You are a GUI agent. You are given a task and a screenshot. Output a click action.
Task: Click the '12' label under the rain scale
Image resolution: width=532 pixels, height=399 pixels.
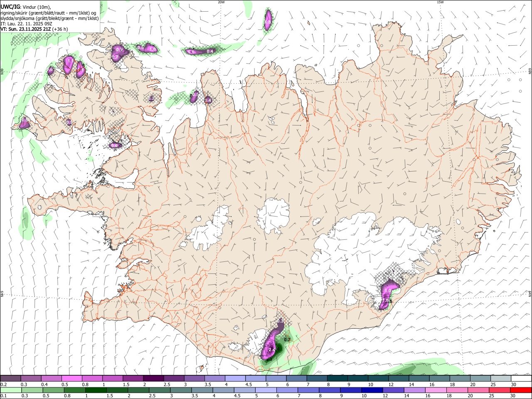coord(385,396)
